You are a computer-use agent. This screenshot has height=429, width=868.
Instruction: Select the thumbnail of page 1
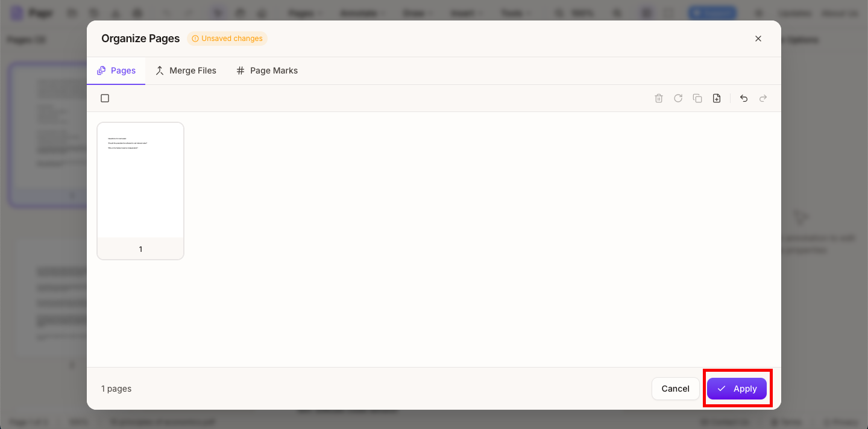tap(140, 181)
